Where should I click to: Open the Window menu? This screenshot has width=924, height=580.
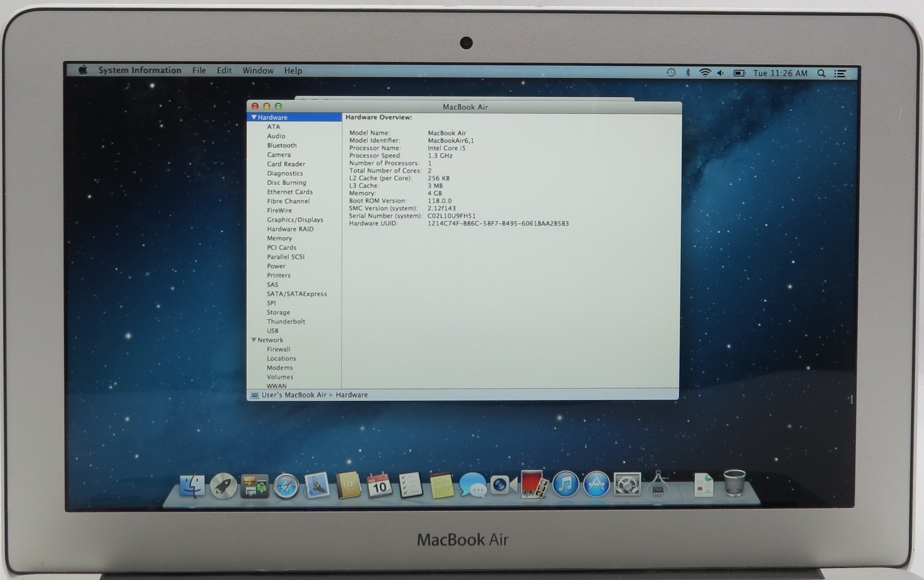pos(258,70)
